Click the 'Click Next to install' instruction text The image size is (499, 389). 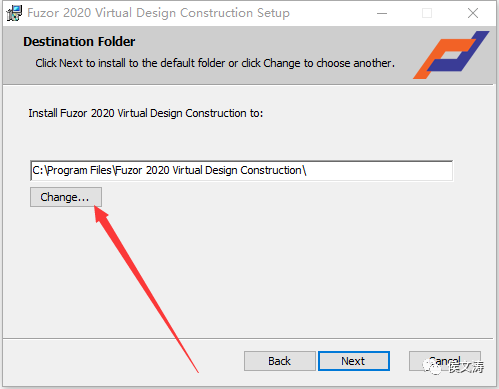pyautogui.click(x=215, y=63)
